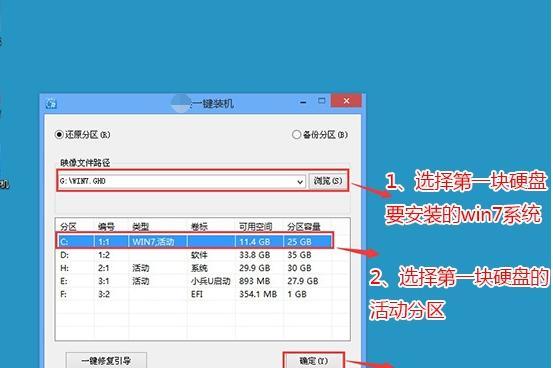Select the F: EFI partition row
553x368 pixels.
195,294
